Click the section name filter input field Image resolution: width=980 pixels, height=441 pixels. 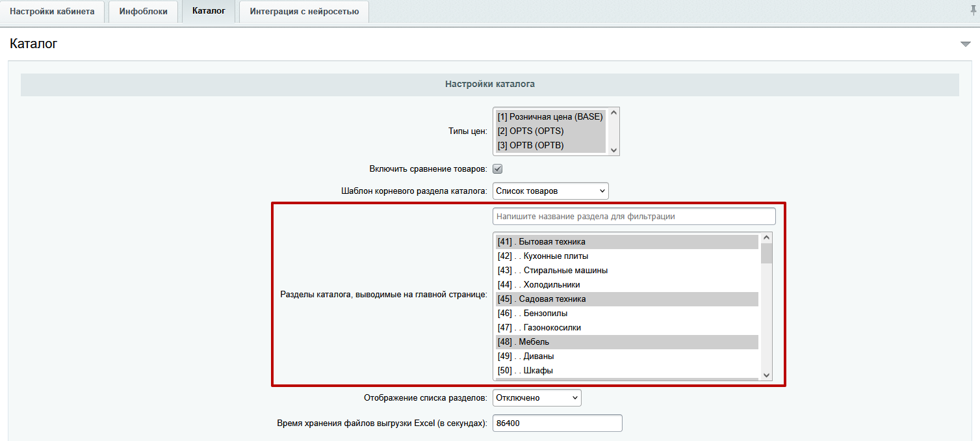[634, 216]
